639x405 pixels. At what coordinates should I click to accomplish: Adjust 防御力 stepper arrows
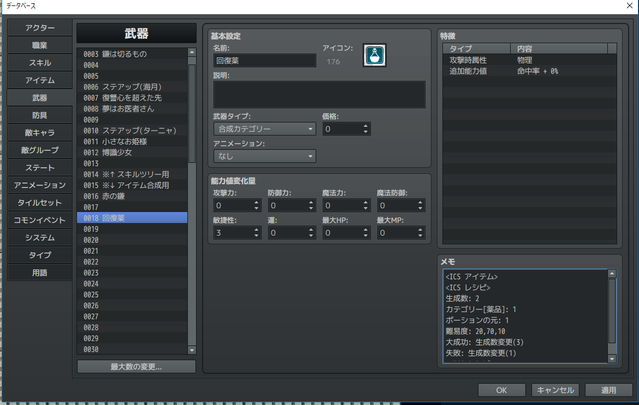[311, 205]
